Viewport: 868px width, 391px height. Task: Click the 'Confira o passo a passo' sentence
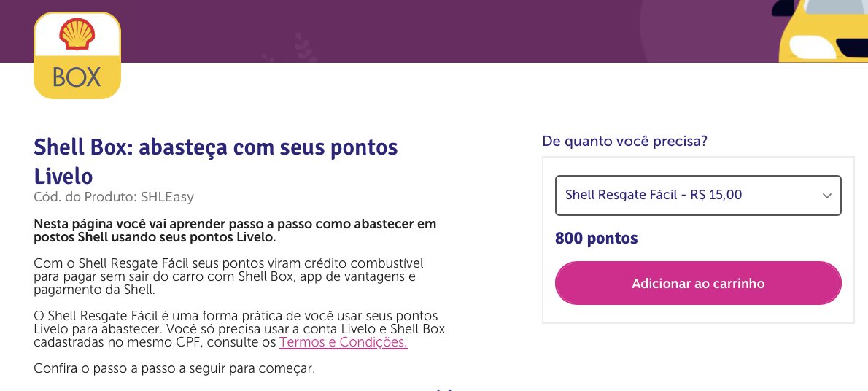point(174,368)
